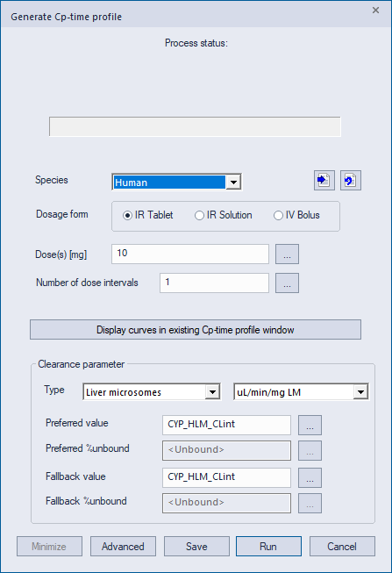392x573 pixels.
Task: Click the Fallback %unbound ellipsis button
Action: tap(310, 503)
